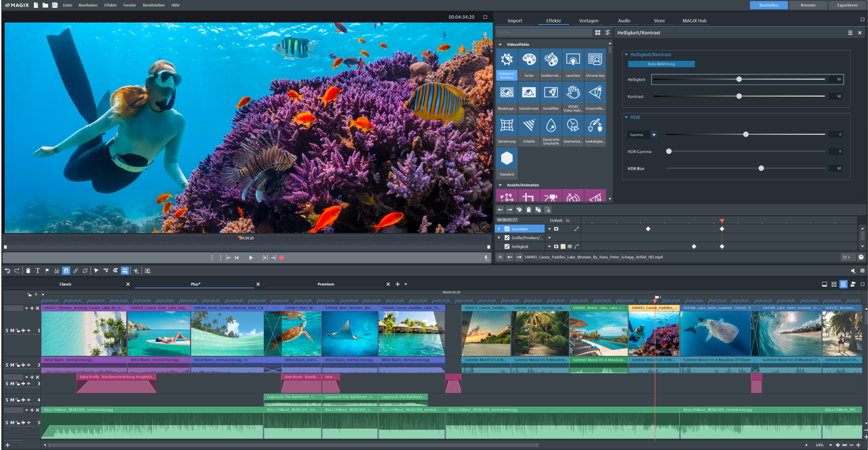Select the scissors cut tool
This screenshot has height=450, width=868.
136,270
